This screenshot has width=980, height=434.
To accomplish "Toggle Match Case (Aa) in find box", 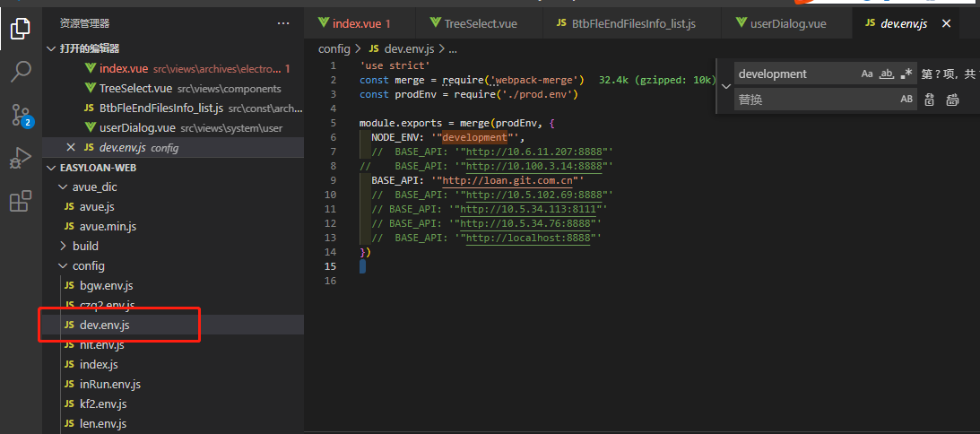I will coord(867,74).
